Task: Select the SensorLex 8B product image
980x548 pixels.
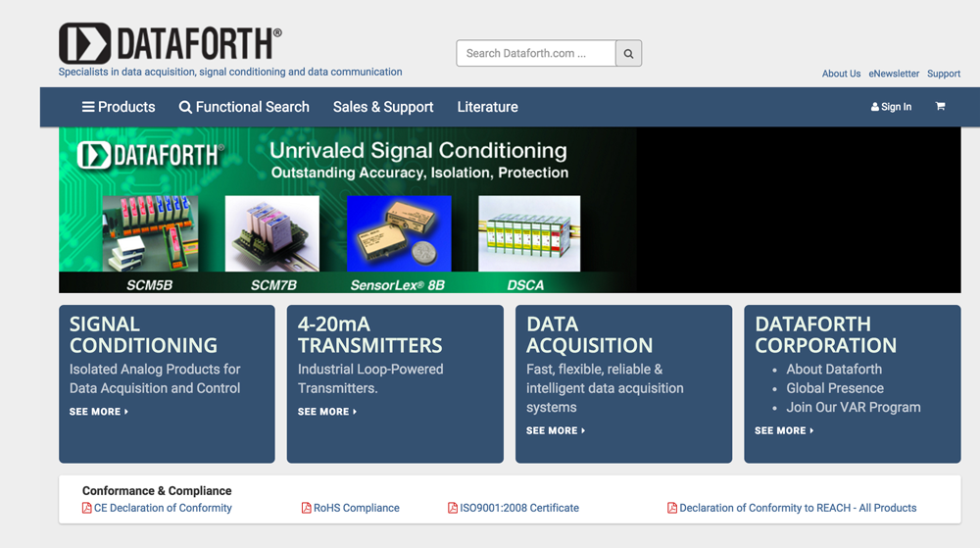Action: (399, 233)
